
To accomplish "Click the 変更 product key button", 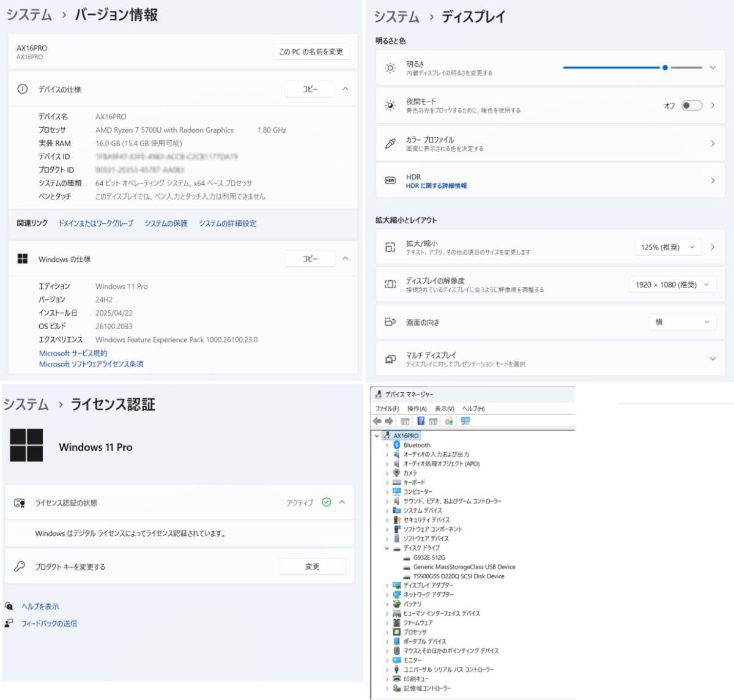I will pos(313,567).
